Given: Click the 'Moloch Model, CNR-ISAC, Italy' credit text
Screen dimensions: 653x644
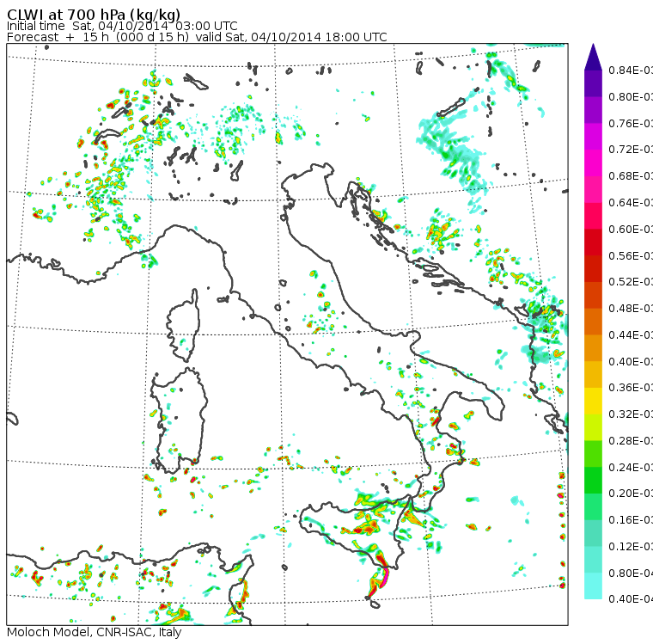Looking at the screenshot, I should tap(95, 632).
